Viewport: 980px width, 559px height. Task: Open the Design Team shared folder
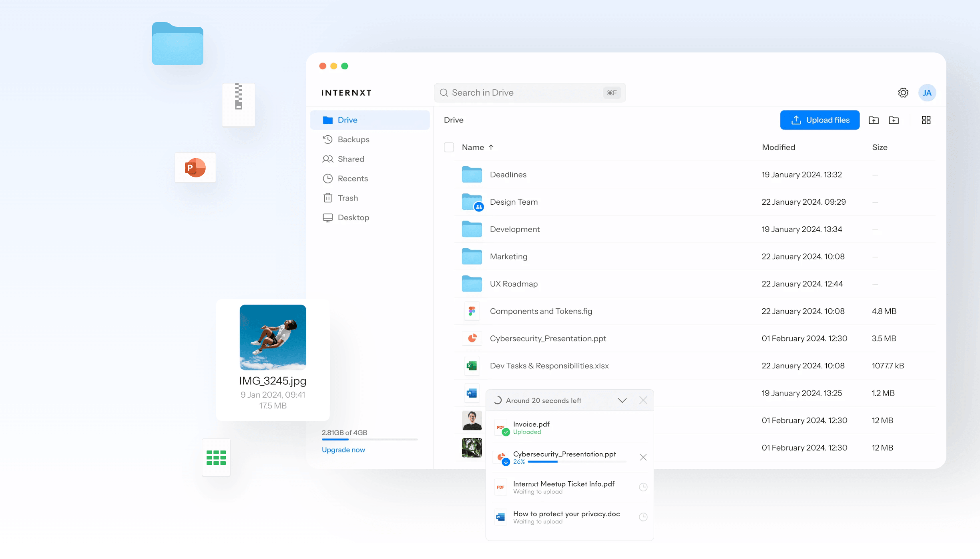click(514, 202)
